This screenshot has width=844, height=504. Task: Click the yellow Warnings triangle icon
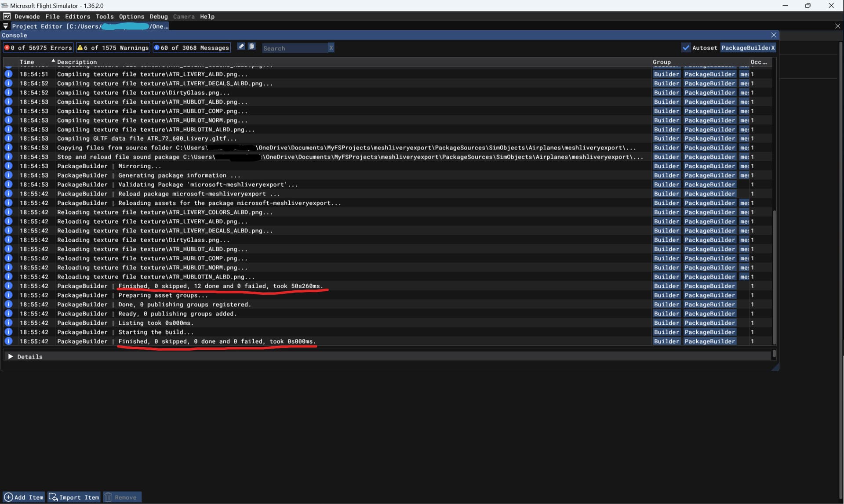coord(80,47)
